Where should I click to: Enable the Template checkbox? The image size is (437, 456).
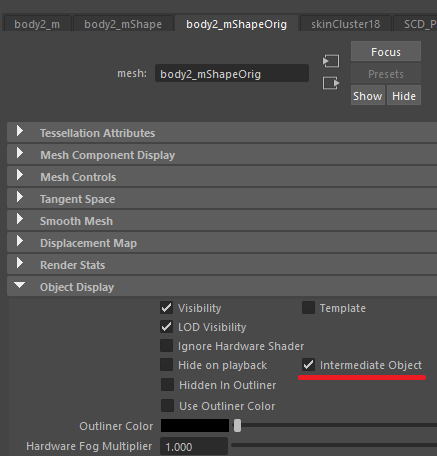(308, 308)
